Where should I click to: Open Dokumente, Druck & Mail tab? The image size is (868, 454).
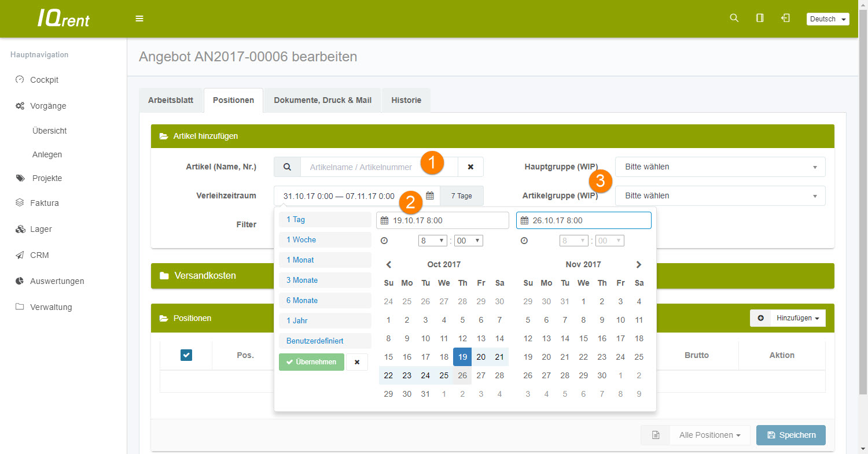pos(322,100)
